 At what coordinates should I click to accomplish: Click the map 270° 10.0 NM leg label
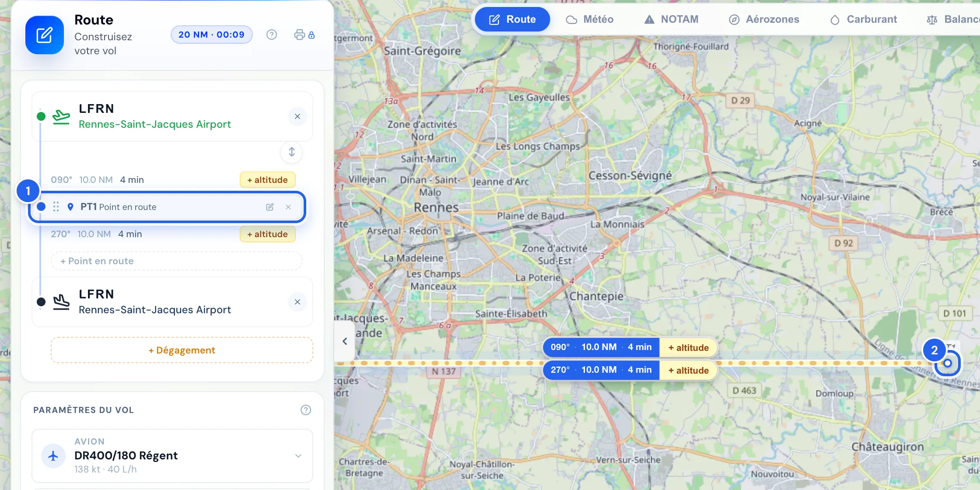[x=601, y=370]
